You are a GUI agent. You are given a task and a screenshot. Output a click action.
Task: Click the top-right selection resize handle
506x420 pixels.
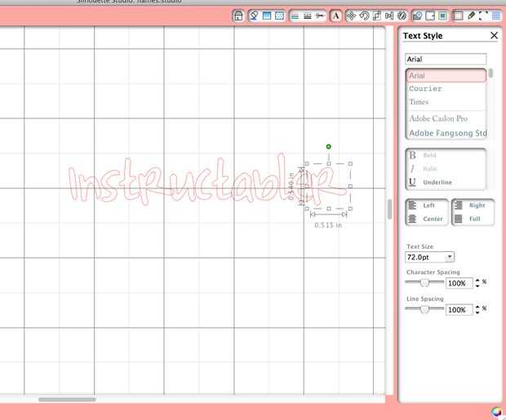point(350,164)
